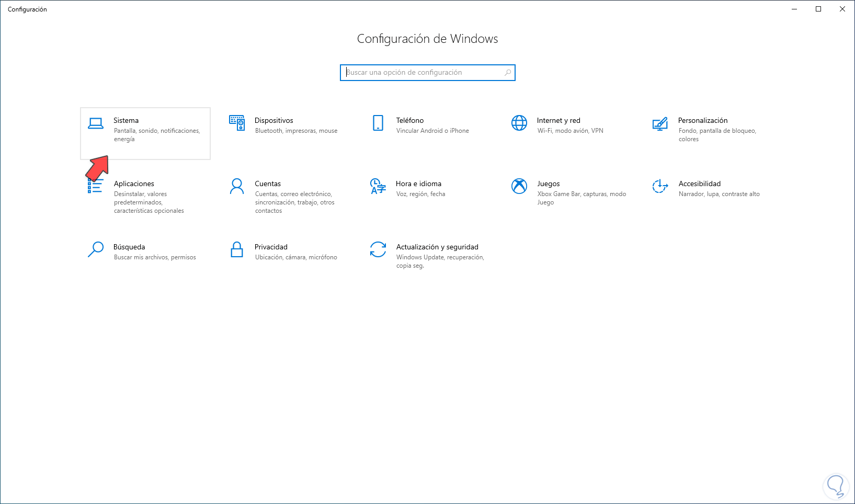Click the globe icon for Internet y red
This screenshot has height=504, width=855.
click(x=519, y=123)
